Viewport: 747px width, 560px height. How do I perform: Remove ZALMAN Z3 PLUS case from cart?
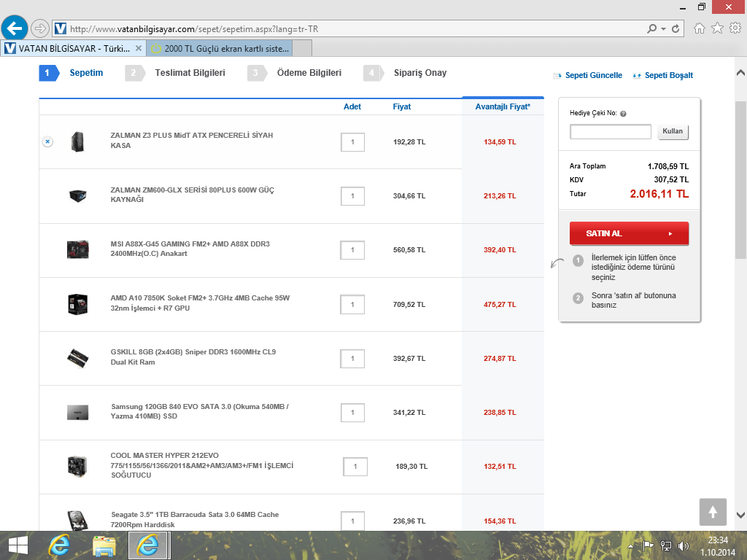click(47, 141)
